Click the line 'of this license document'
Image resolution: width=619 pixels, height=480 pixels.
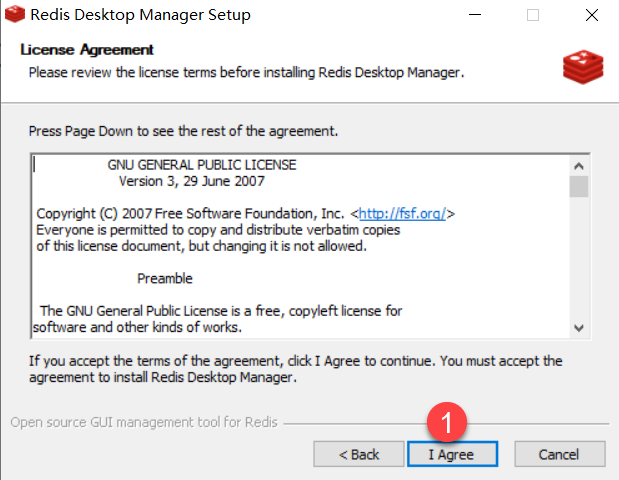202,246
